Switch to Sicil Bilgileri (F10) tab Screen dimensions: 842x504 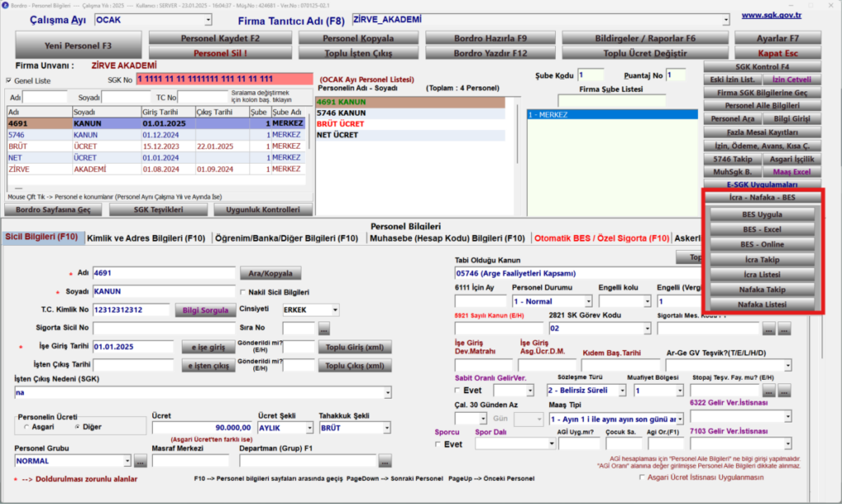click(x=41, y=238)
